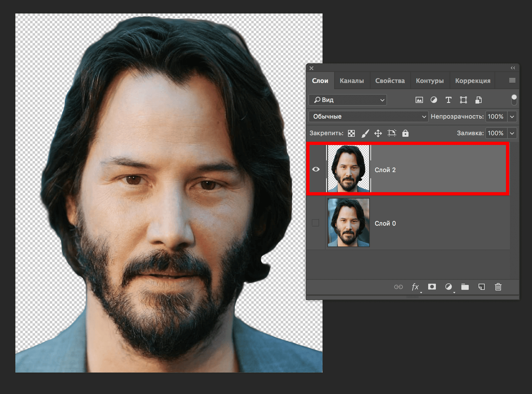The height and width of the screenshot is (394, 532).
Task: Toggle the layer filtering switch
Action: click(514, 99)
